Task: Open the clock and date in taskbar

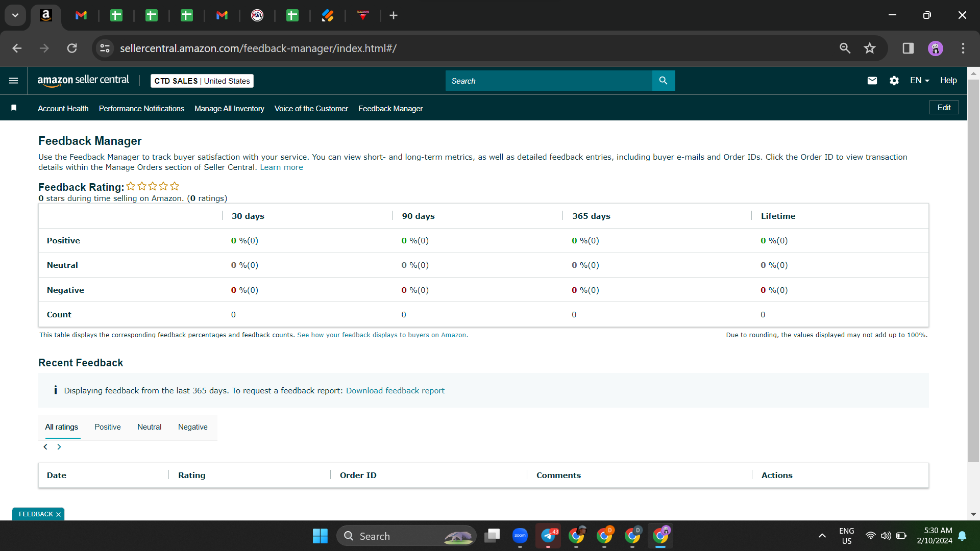Action: 935,536
